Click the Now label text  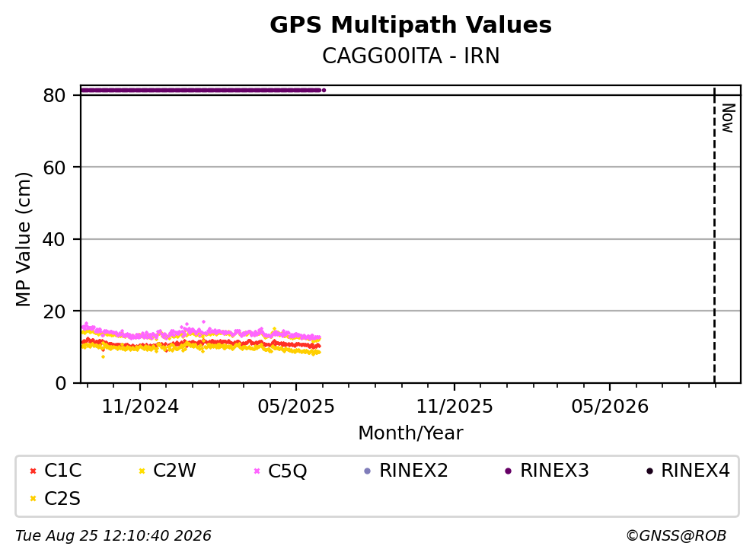(x=728, y=118)
